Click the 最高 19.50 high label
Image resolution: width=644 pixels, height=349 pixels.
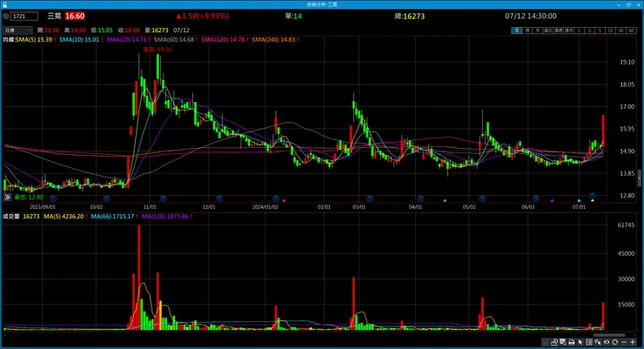pos(158,50)
